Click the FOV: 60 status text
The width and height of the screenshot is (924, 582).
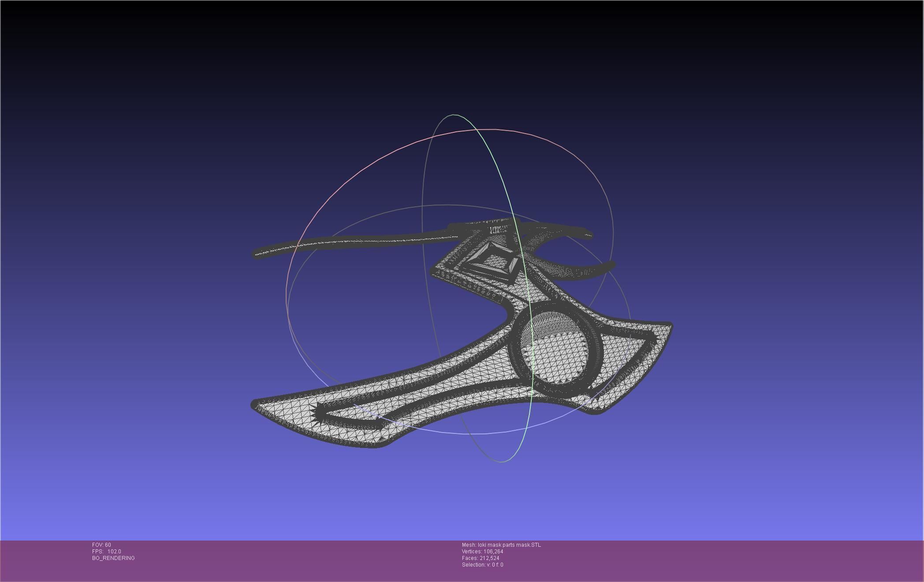pos(101,545)
